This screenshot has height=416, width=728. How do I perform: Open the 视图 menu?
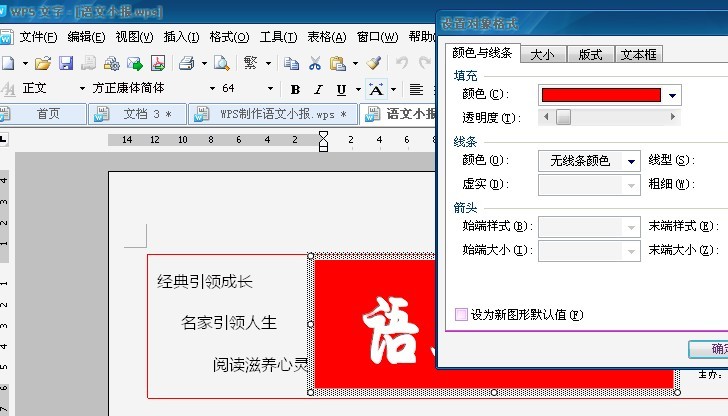click(134, 37)
